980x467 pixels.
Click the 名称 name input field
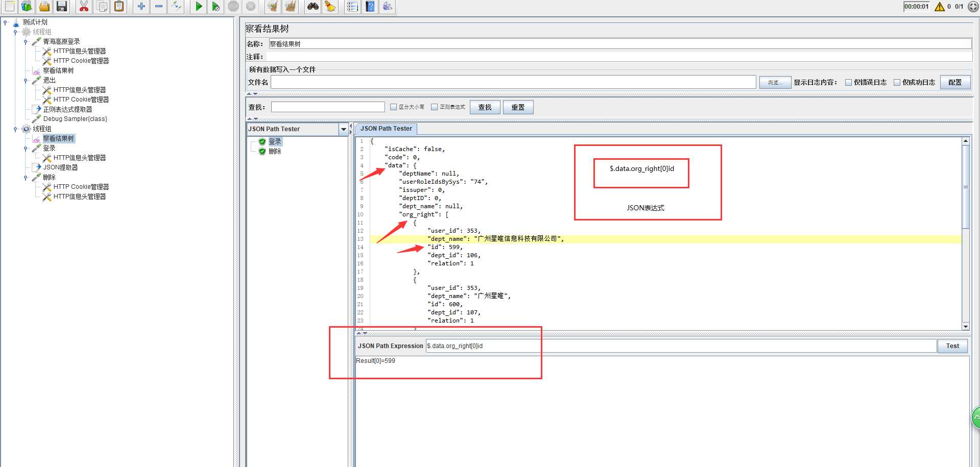[x=620, y=44]
